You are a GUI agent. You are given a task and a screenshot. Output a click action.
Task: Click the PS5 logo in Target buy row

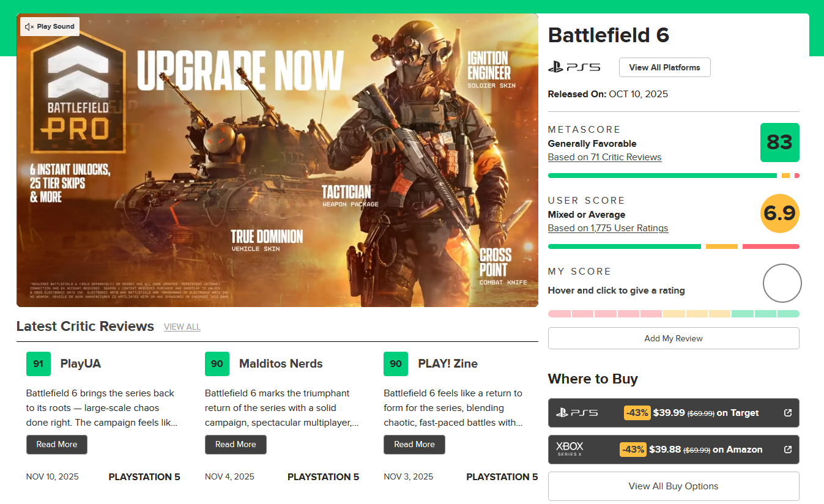point(577,413)
